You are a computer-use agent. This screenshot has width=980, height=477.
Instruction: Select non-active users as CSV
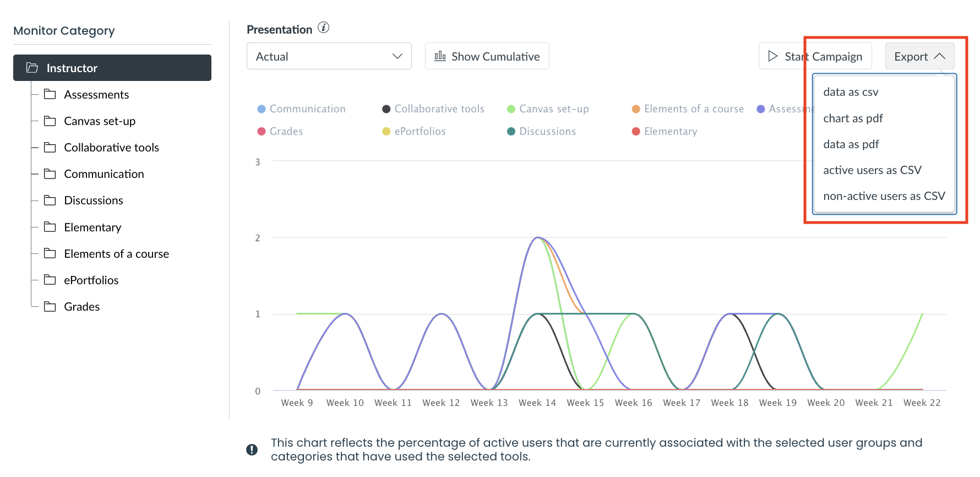[884, 196]
